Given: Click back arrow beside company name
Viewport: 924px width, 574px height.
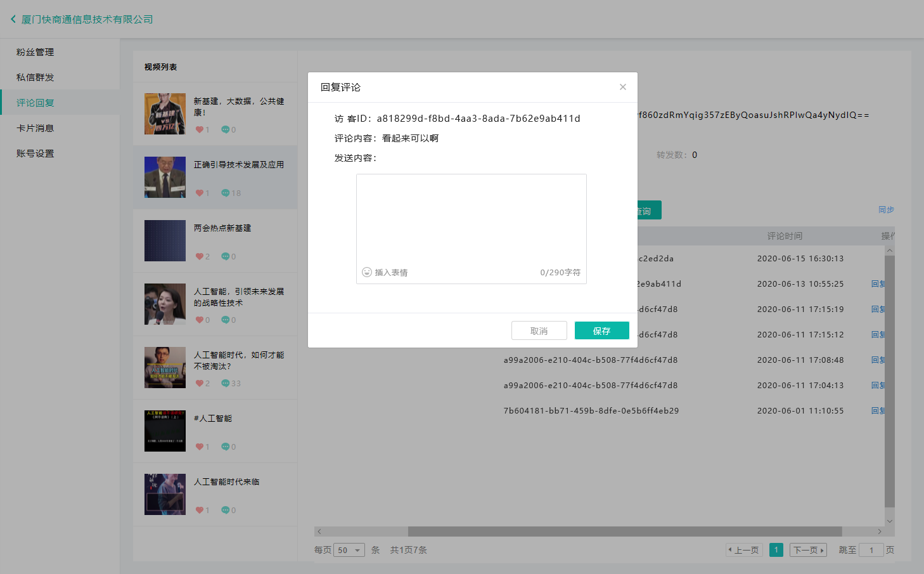Looking at the screenshot, I should click(13, 19).
